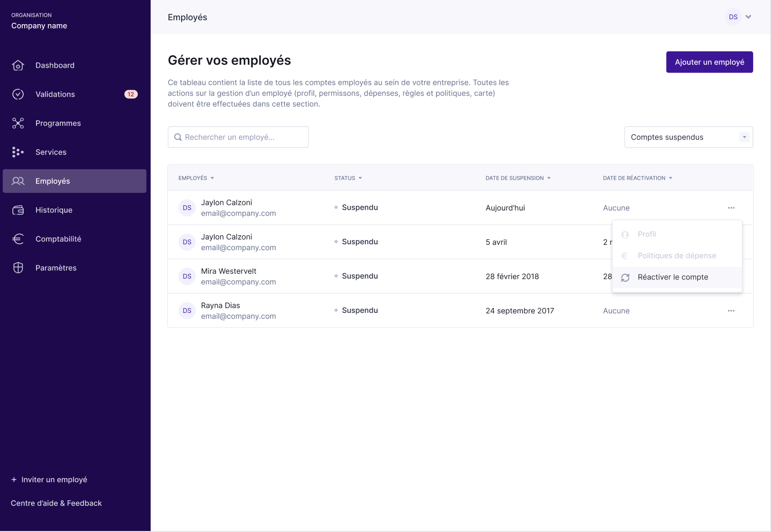Choose Politiques de dépense in menu
The image size is (771, 532).
pyautogui.click(x=676, y=256)
